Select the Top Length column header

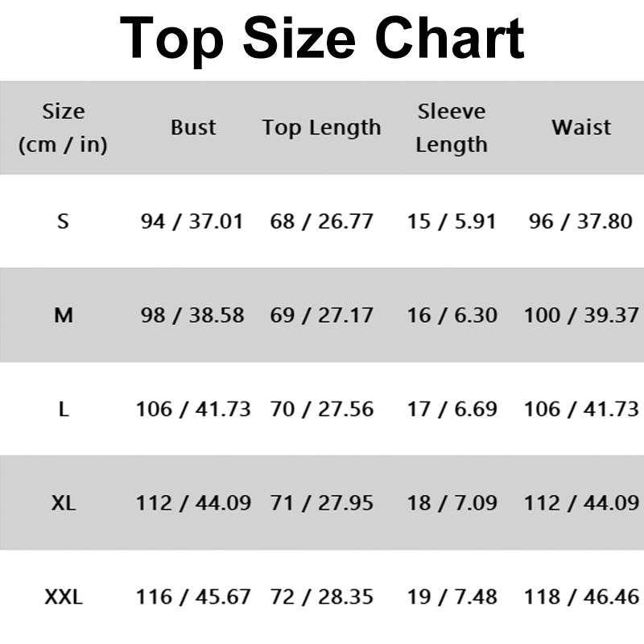(x=322, y=128)
